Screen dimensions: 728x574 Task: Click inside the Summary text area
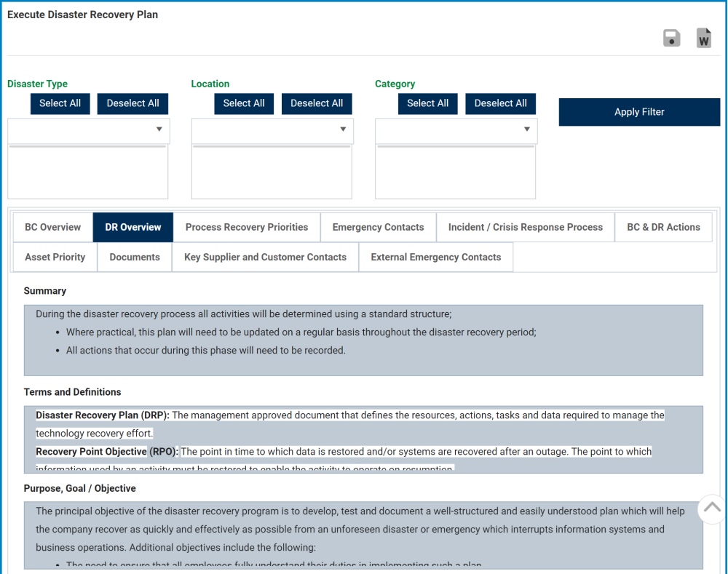tap(363, 340)
